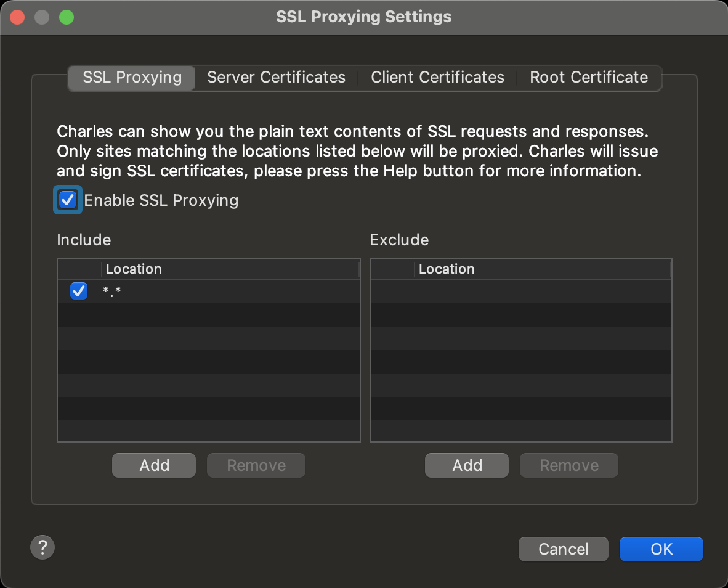The width and height of the screenshot is (728, 588).
Task: Switch to the Server Certificates tab
Action: pos(276,77)
